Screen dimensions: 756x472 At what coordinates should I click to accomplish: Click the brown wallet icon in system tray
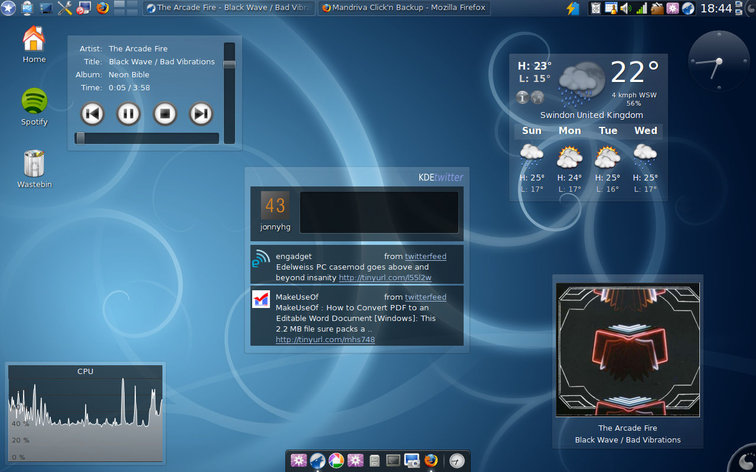[x=657, y=8]
